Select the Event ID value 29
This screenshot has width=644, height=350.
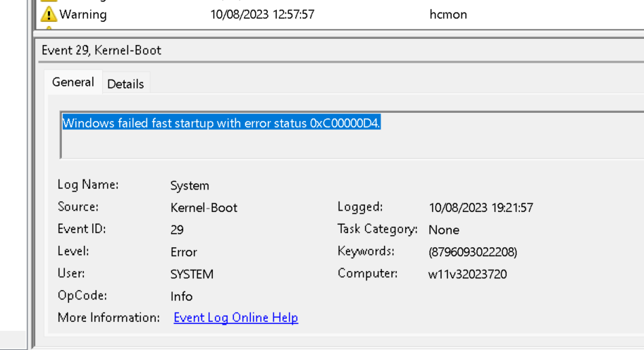177,230
